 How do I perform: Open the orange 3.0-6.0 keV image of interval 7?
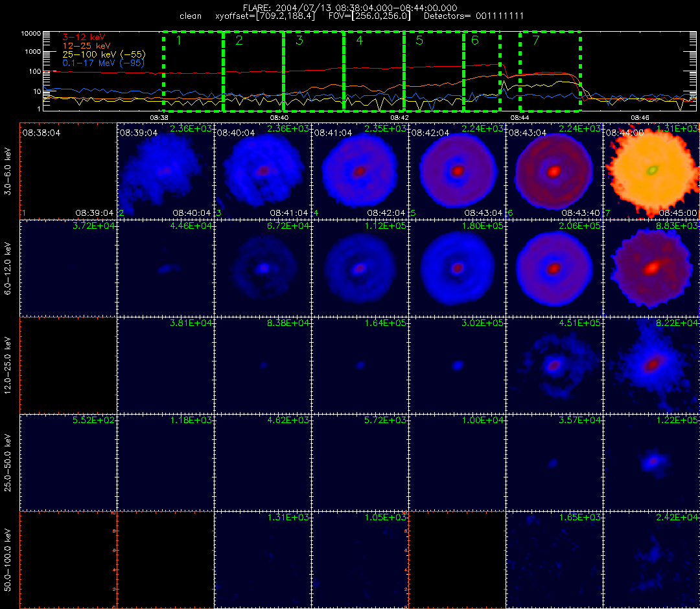click(x=651, y=171)
